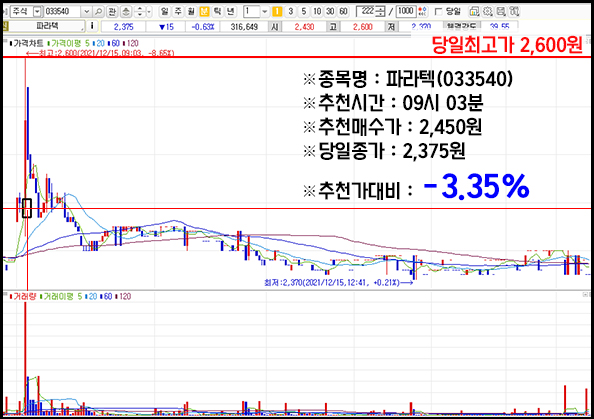Click the 120 volume moving average legend

tap(123, 296)
